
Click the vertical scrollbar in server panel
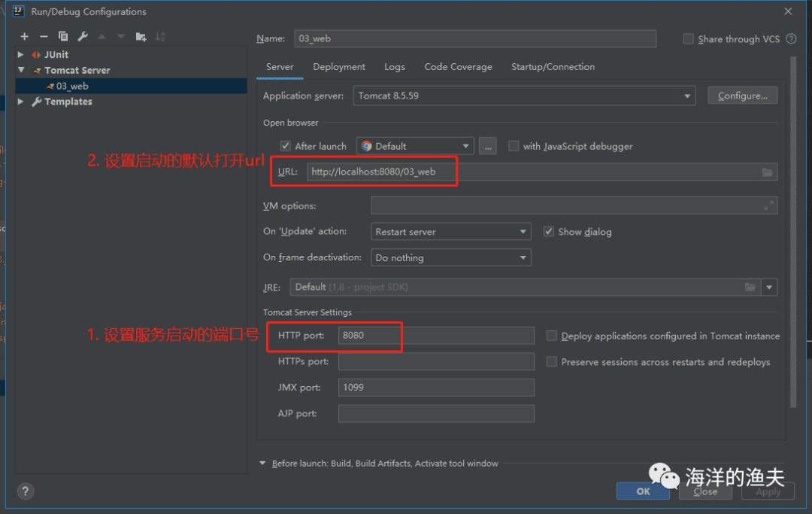[x=793, y=232]
